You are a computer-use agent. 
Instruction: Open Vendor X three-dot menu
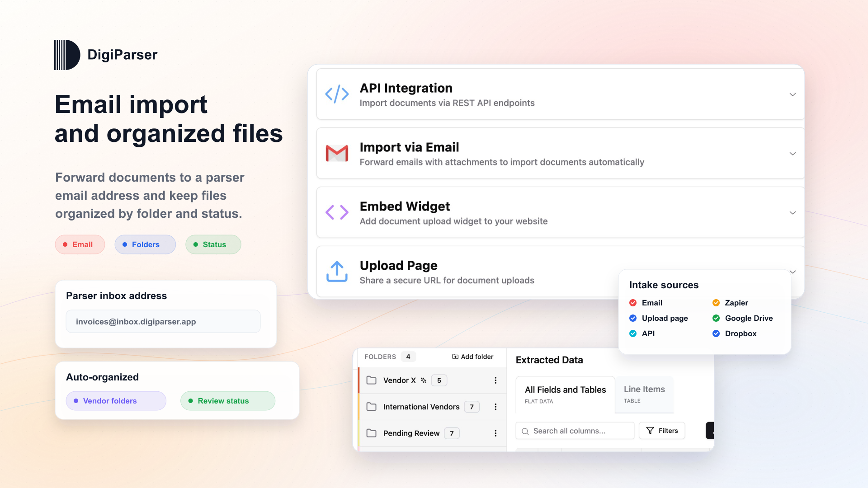click(495, 380)
